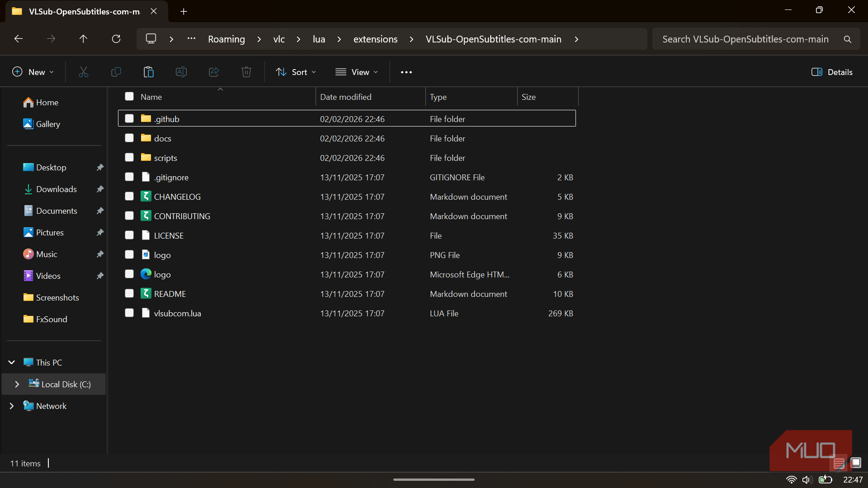This screenshot has width=868, height=488.
Task: Refresh the current folder view
Action: 116,39
